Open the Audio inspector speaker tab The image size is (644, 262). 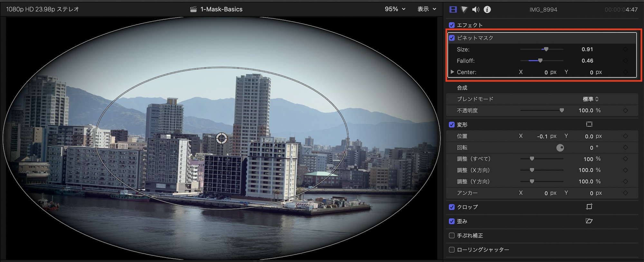pyautogui.click(x=476, y=9)
